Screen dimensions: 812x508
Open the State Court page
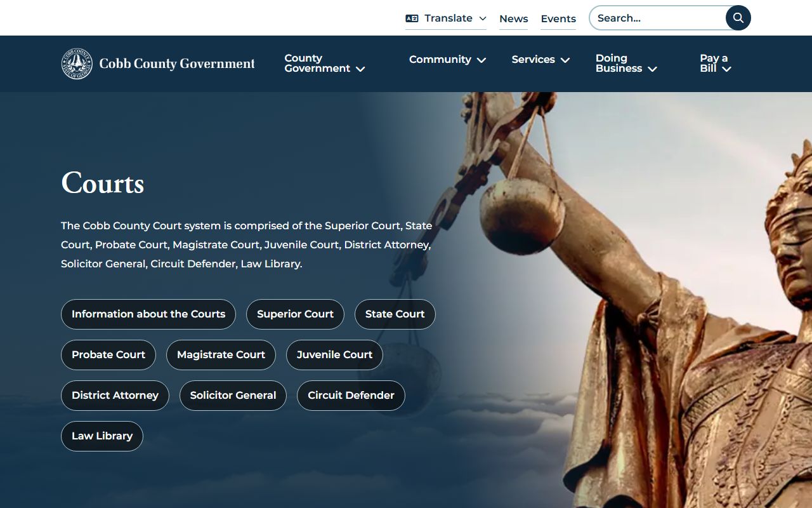tap(395, 314)
